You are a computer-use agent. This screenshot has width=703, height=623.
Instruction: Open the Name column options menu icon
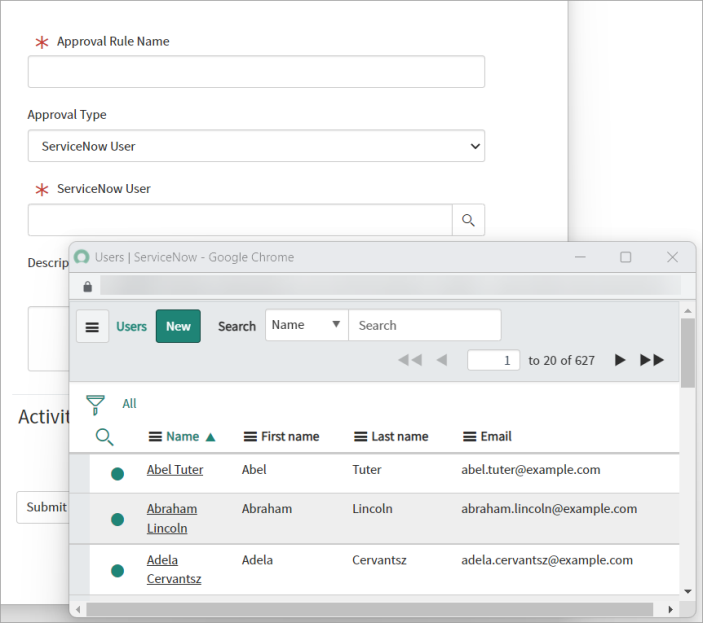(x=155, y=437)
